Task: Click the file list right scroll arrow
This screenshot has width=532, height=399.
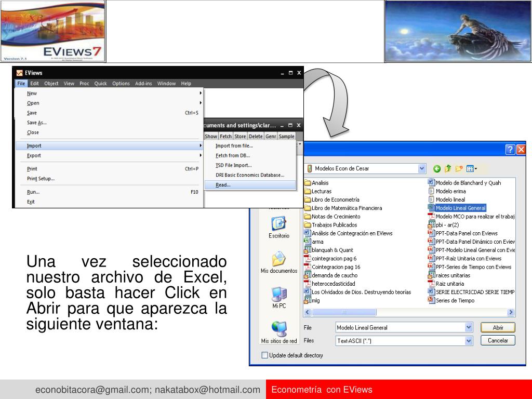Action: [x=511, y=312]
